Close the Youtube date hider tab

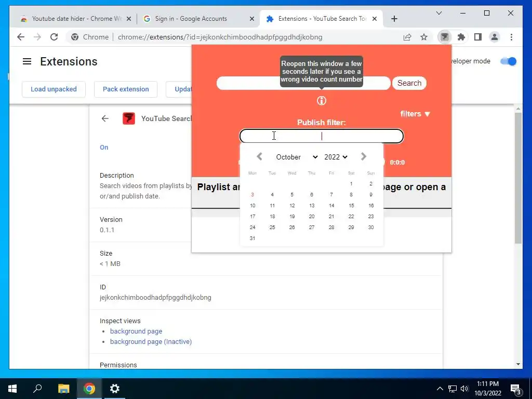click(x=129, y=19)
